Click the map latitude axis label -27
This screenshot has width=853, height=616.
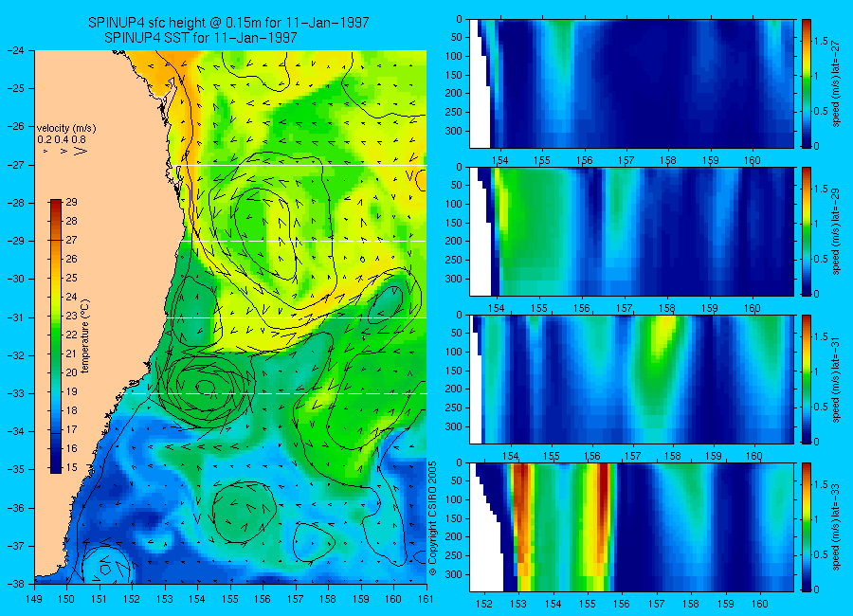15,164
